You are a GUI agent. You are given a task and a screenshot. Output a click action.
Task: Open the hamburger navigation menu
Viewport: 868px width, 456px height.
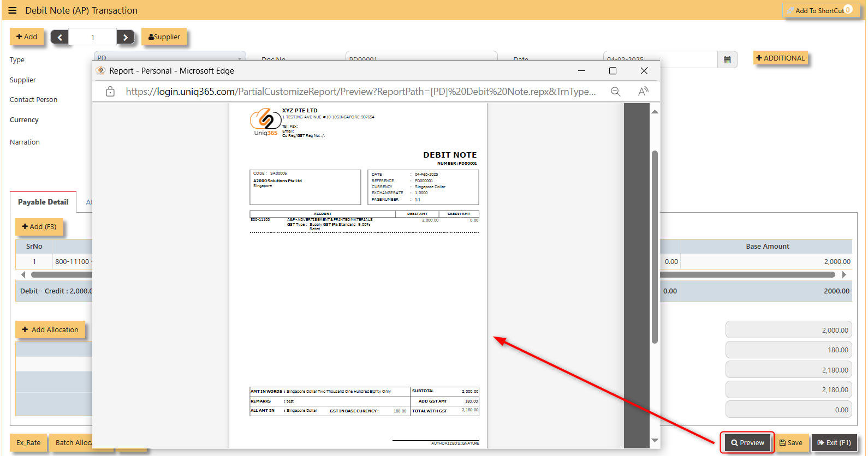(13, 10)
